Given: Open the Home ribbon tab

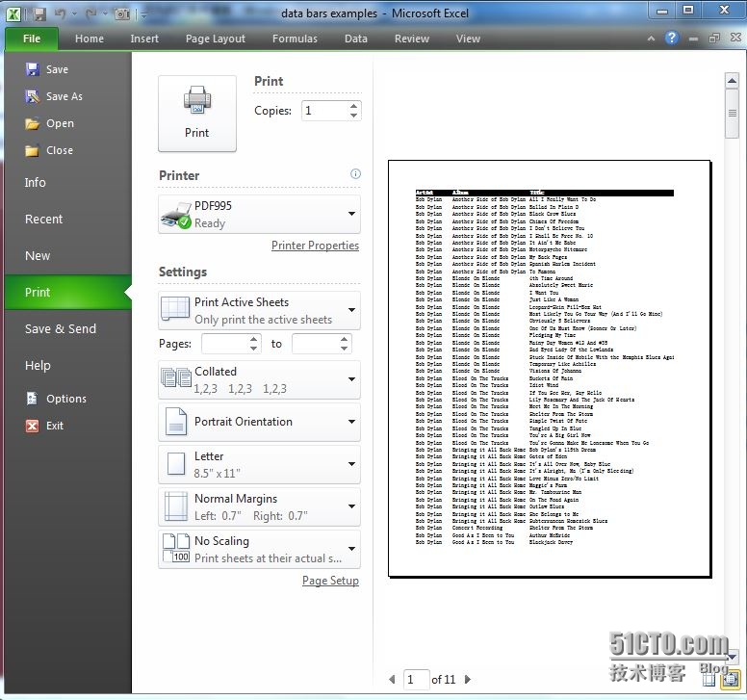Looking at the screenshot, I should [90, 39].
